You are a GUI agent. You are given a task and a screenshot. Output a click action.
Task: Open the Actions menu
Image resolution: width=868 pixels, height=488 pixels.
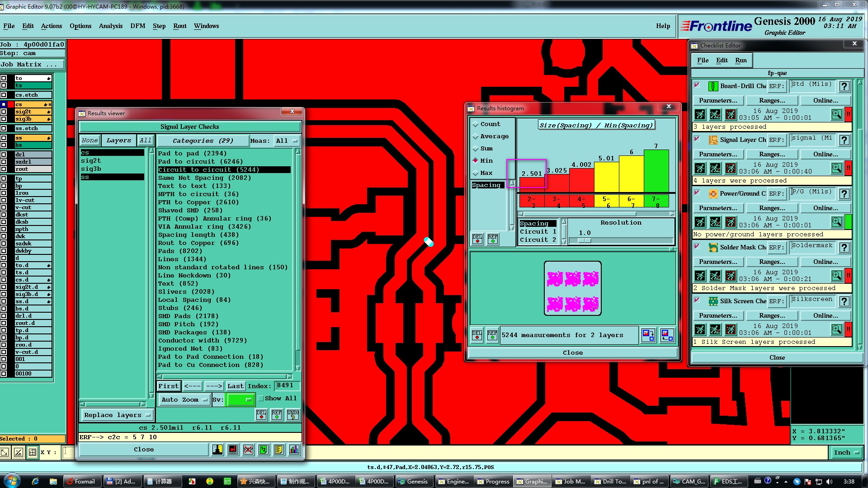click(x=52, y=26)
